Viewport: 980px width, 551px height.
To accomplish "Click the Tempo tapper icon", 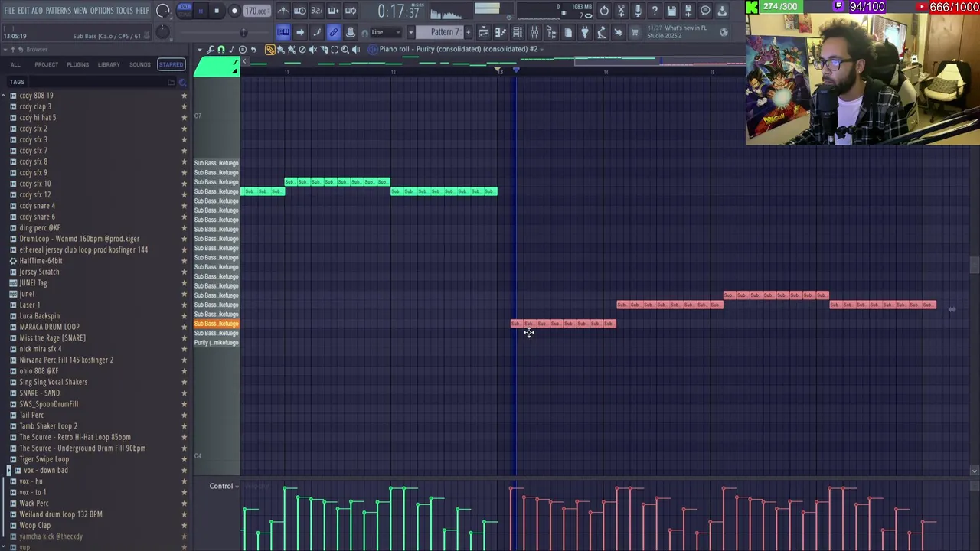I will click(x=601, y=32).
